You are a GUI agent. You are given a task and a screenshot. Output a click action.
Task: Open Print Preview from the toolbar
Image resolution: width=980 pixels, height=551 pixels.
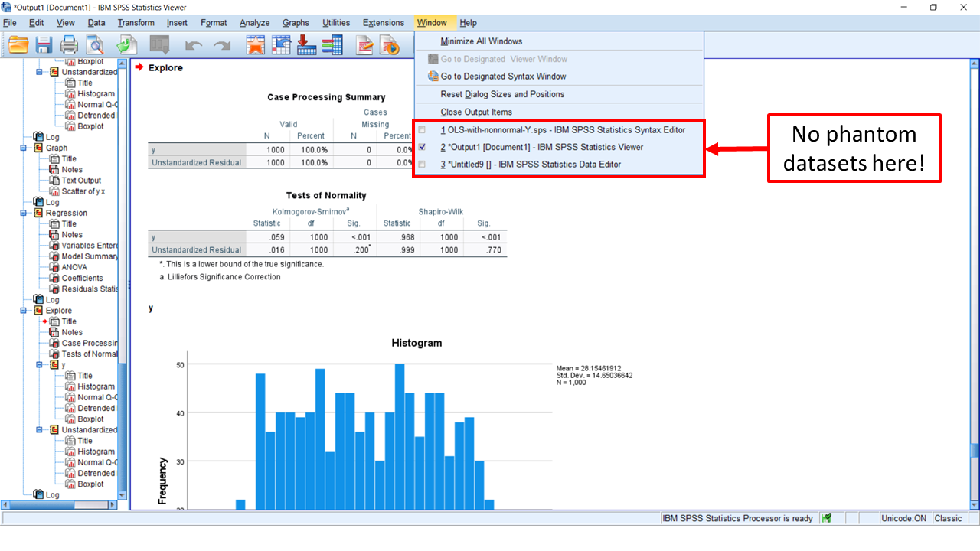[x=95, y=45]
